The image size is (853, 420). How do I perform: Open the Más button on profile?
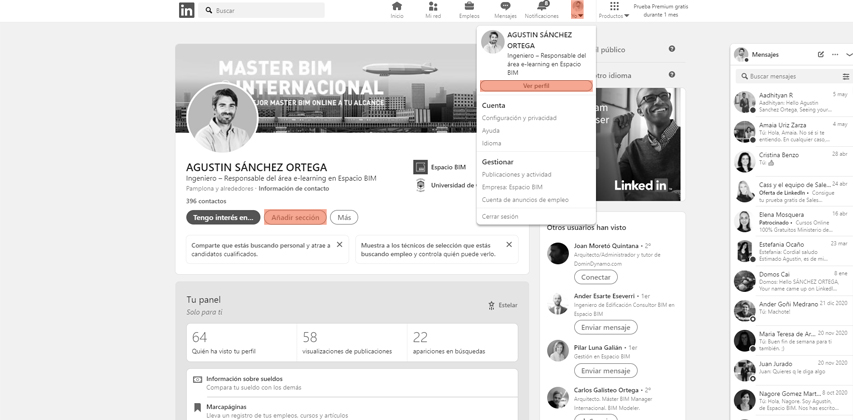344,218
